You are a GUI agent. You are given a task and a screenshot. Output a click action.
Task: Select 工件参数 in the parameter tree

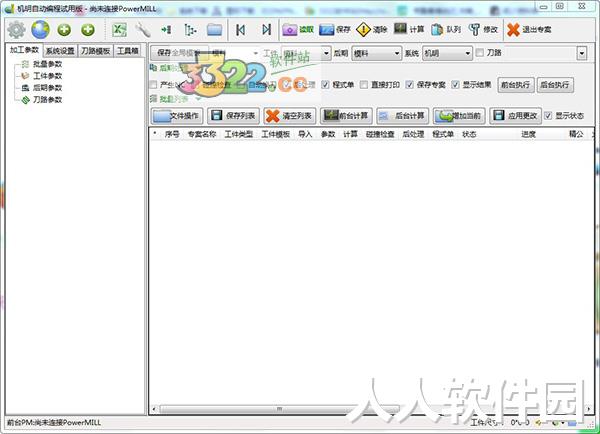click(47, 76)
